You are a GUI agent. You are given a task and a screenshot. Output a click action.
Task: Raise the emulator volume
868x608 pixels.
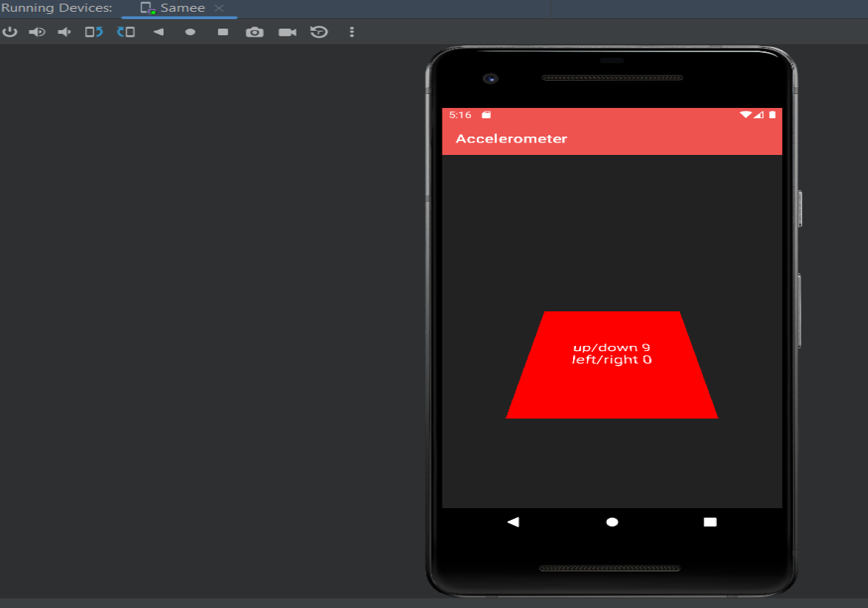[x=37, y=32]
